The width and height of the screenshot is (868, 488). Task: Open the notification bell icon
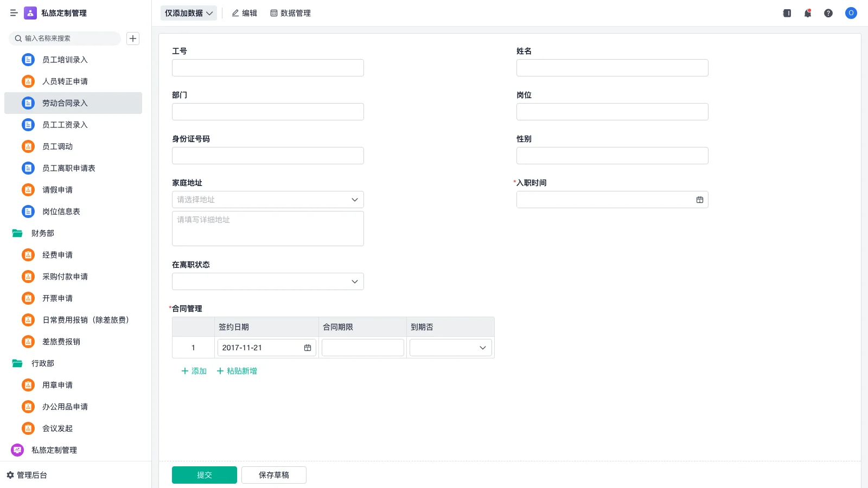(807, 13)
